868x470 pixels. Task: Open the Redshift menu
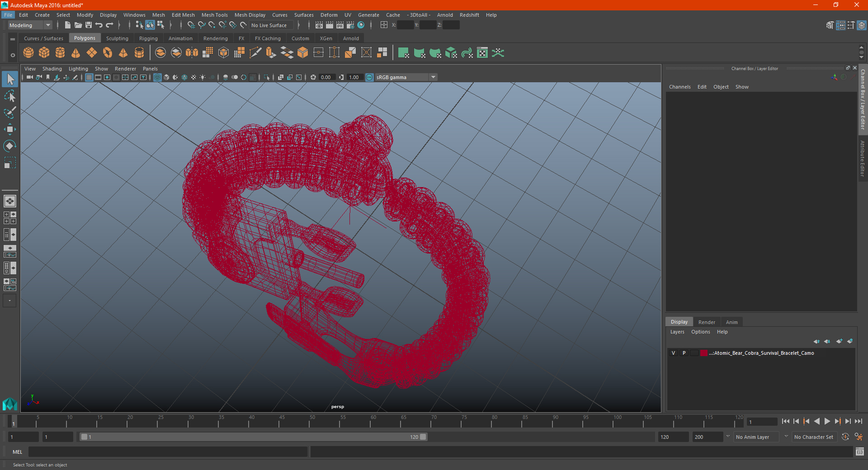point(469,15)
